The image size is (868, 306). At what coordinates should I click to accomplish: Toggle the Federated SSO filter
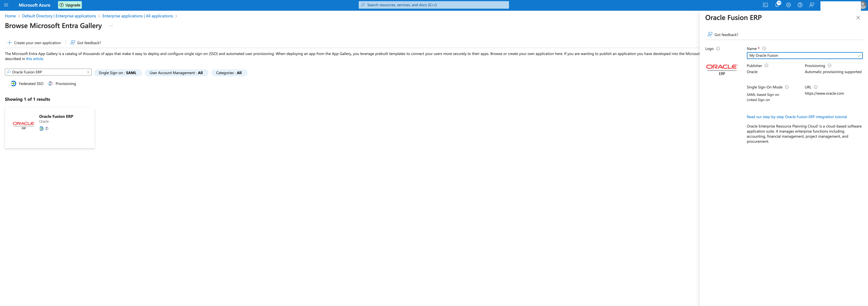pos(27,84)
